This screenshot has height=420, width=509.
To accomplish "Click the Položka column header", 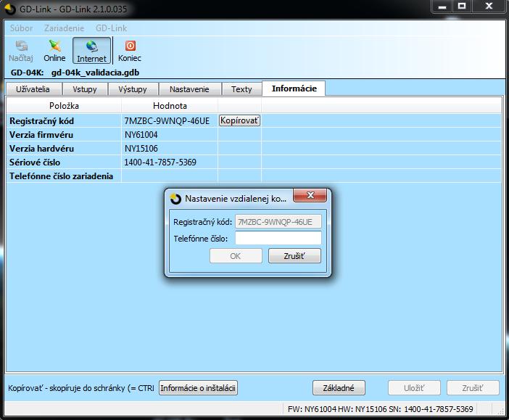I will (64, 106).
